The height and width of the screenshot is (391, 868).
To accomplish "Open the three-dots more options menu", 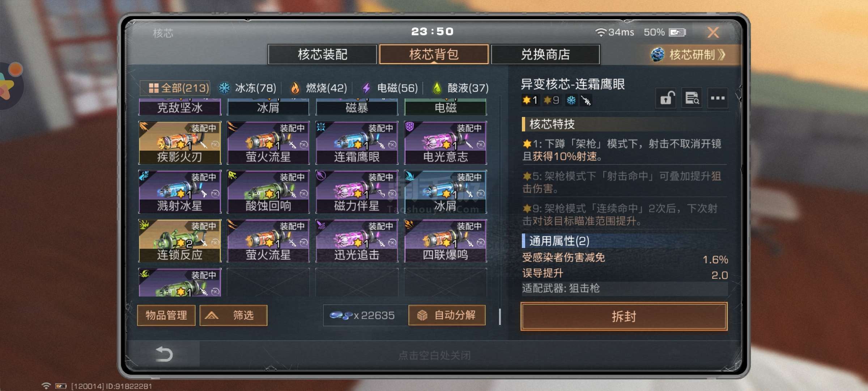I will pyautogui.click(x=718, y=98).
